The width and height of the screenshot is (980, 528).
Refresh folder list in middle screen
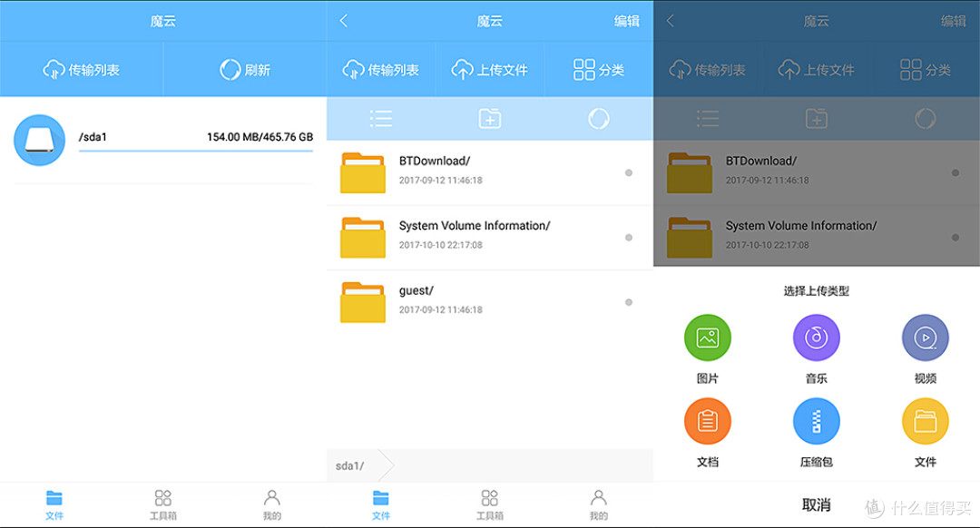tap(599, 118)
